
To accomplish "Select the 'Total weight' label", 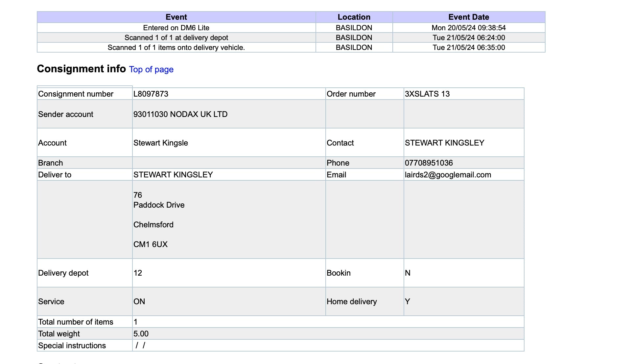I will pyautogui.click(x=59, y=334).
